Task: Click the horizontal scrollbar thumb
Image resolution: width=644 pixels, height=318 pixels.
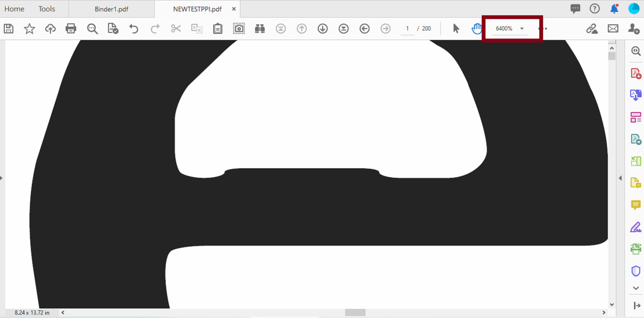Action: (355, 313)
